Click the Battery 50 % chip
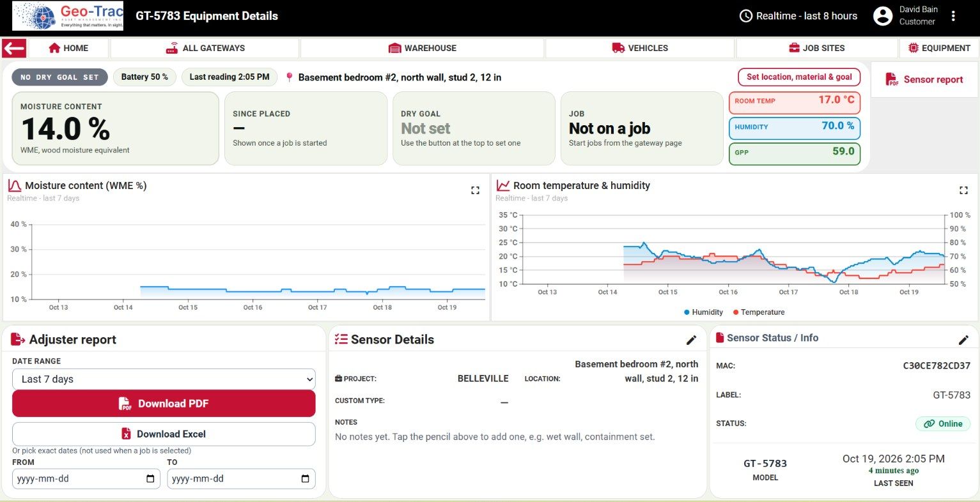The image size is (980, 502). tap(144, 77)
